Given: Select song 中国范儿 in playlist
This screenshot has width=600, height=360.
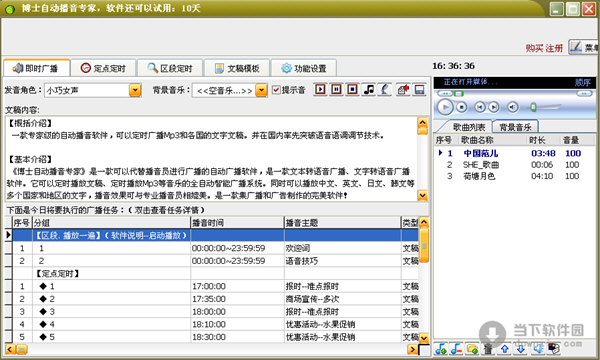Looking at the screenshot, I should coord(514,153).
